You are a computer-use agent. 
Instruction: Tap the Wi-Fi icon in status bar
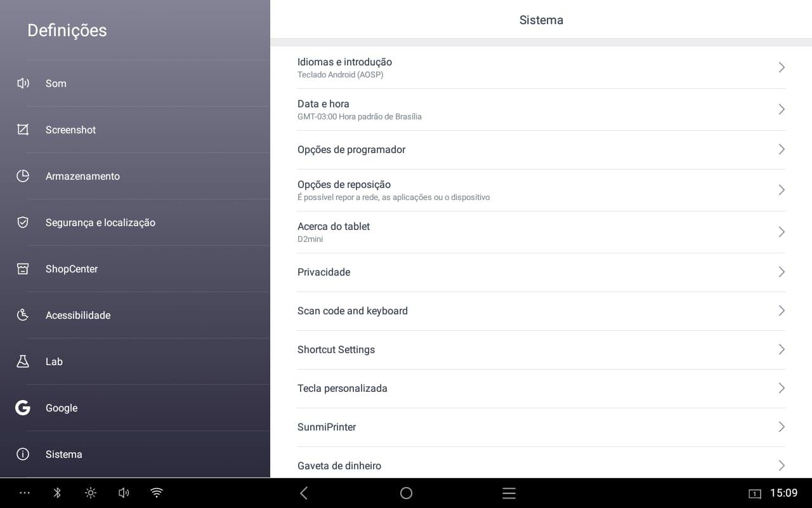(157, 493)
